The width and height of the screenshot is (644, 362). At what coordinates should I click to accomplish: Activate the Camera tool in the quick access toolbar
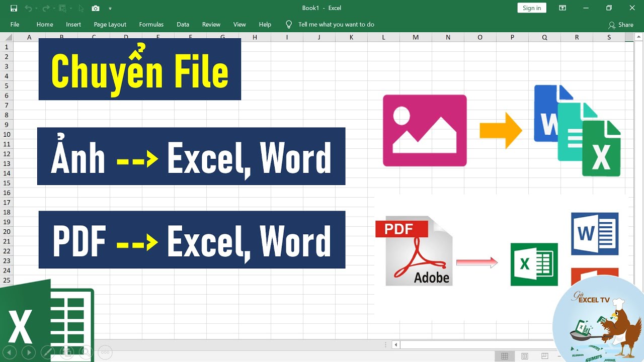[x=96, y=8]
